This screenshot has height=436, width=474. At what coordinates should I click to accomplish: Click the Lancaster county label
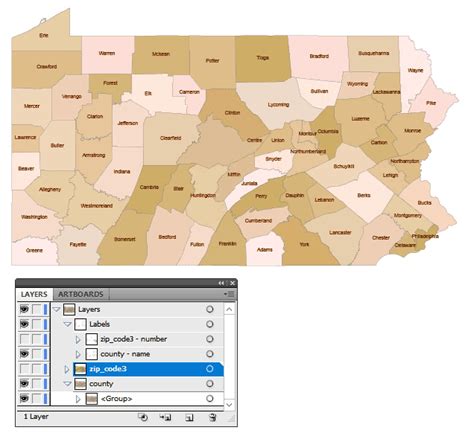click(340, 232)
